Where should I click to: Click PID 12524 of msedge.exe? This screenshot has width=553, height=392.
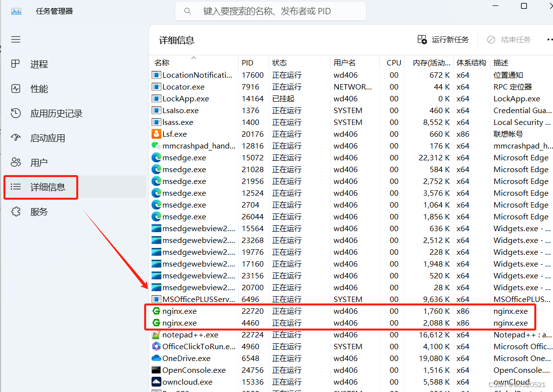point(252,193)
